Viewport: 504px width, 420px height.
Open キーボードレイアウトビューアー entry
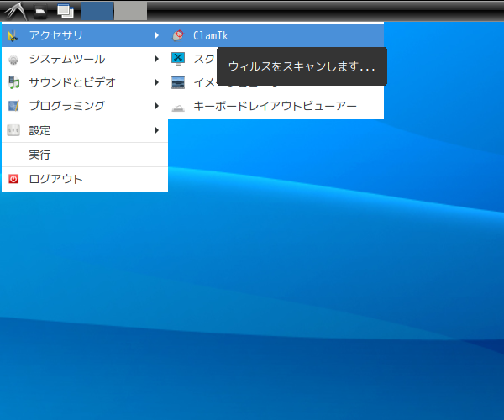coord(276,106)
